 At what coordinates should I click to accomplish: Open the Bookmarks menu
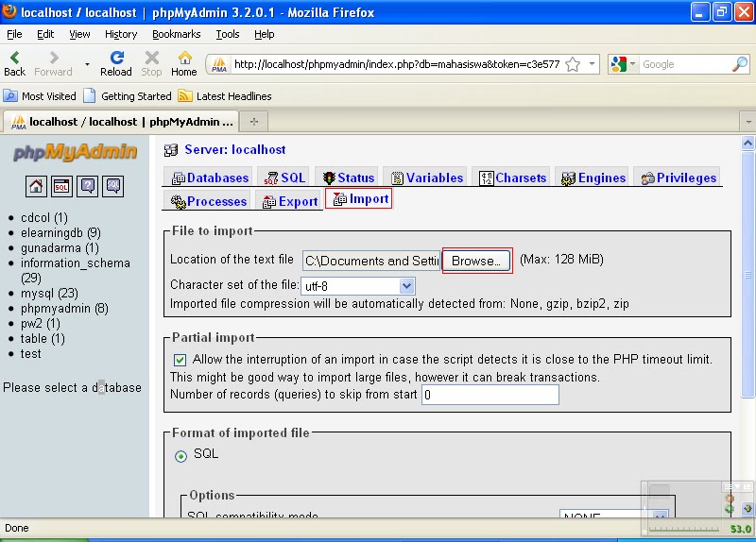pyautogui.click(x=177, y=34)
